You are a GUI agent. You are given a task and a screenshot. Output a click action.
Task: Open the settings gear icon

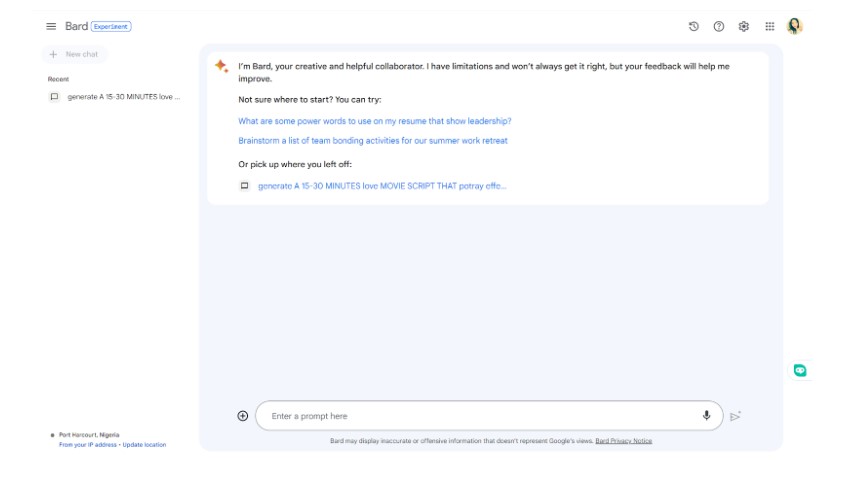click(743, 26)
